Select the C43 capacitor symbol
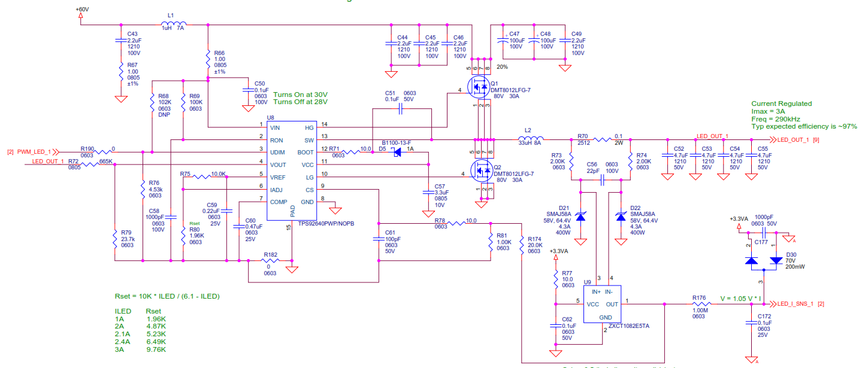Screen dimensions: 868x368 click(x=120, y=40)
